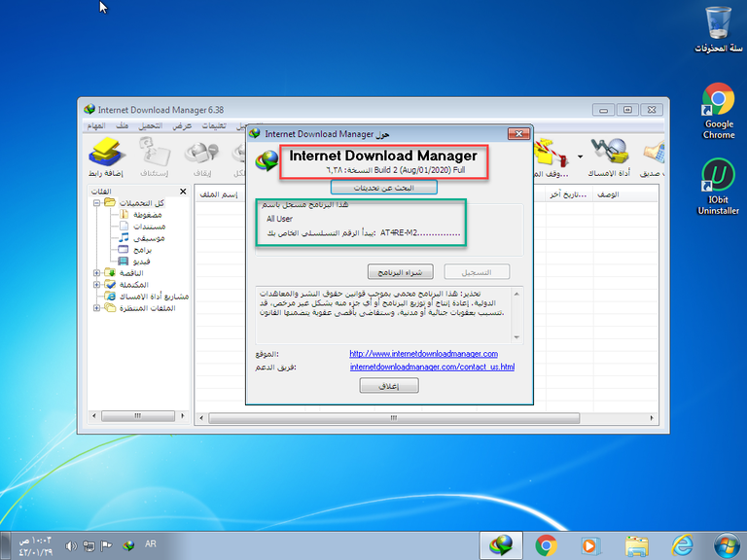Open the Downloads (التحميل) menu
The width and height of the screenshot is (747, 560).
[x=151, y=125]
